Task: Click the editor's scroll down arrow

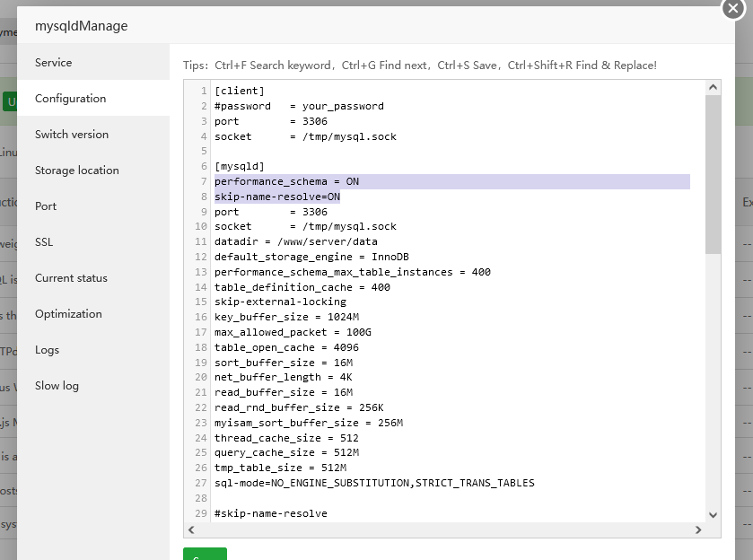Action: 713,515
